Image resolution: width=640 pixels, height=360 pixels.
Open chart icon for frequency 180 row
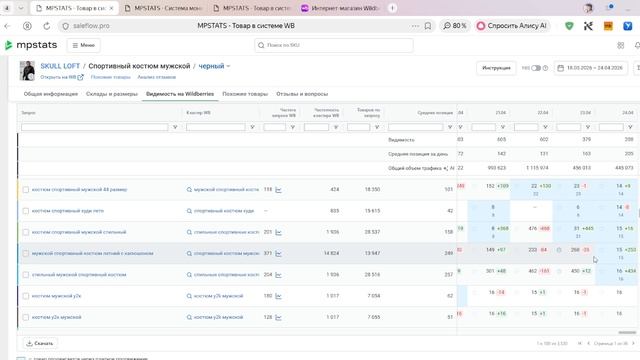[278, 296]
